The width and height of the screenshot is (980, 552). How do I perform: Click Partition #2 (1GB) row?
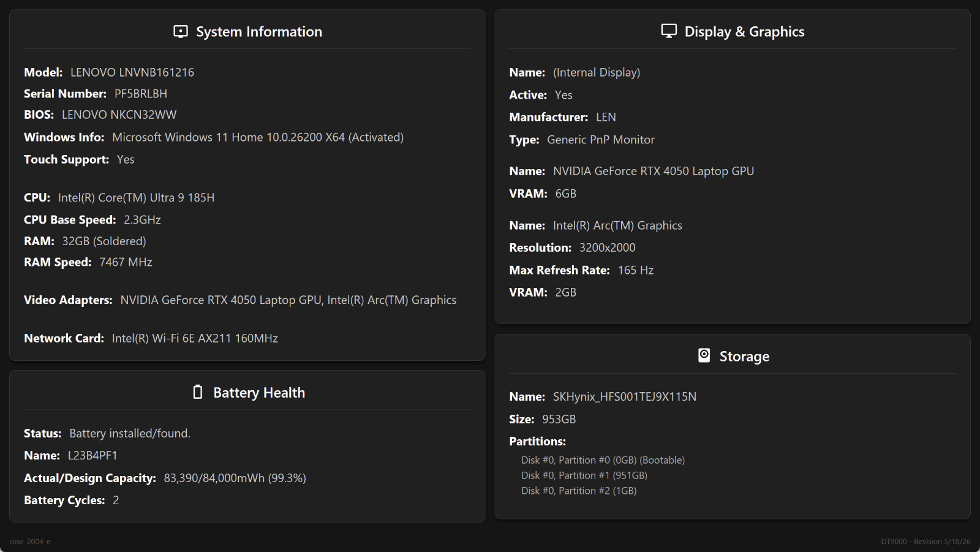tap(579, 491)
